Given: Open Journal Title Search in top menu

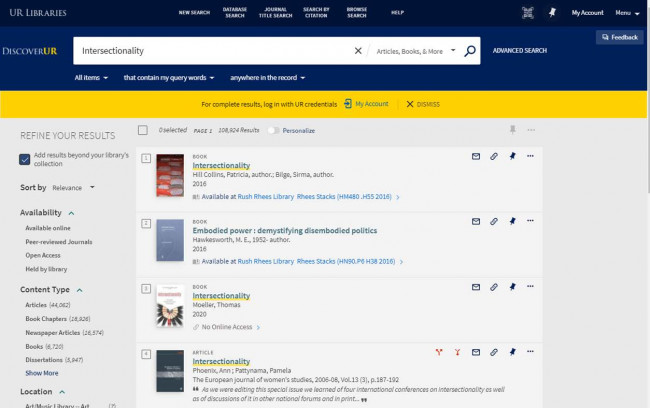Looking at the screenshot, I should [x=275, y=12].
